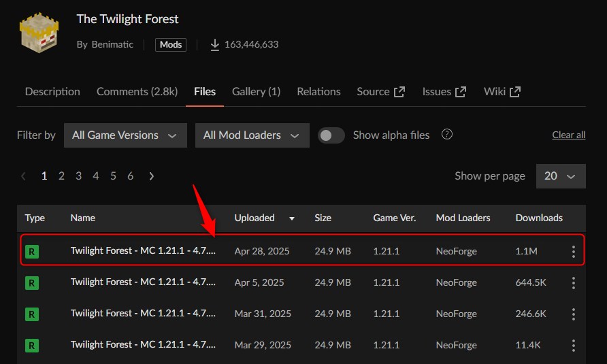This screenshot has height=364, width=607.
Task: Click the Mod Loaders column header
Action: [463, 218]
